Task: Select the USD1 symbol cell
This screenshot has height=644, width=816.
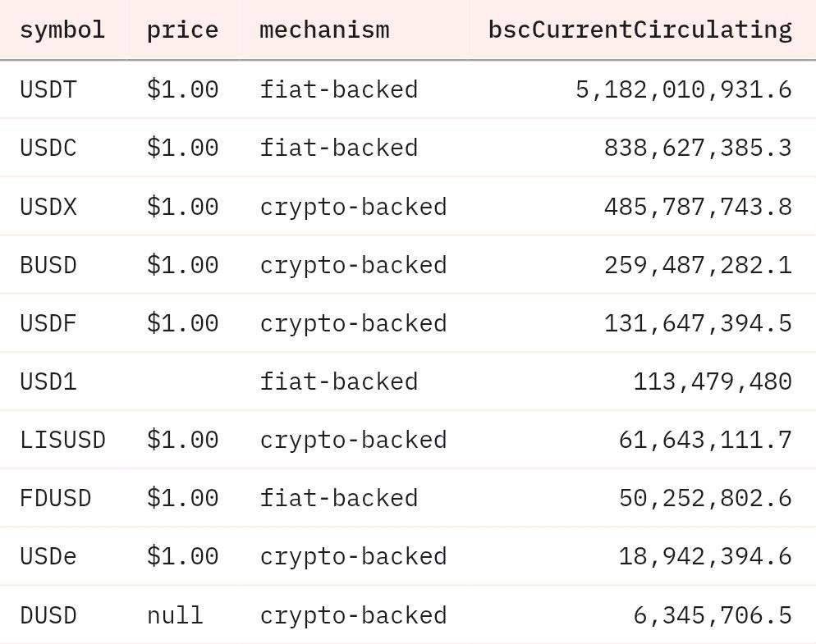Action: tap(48, 381)
